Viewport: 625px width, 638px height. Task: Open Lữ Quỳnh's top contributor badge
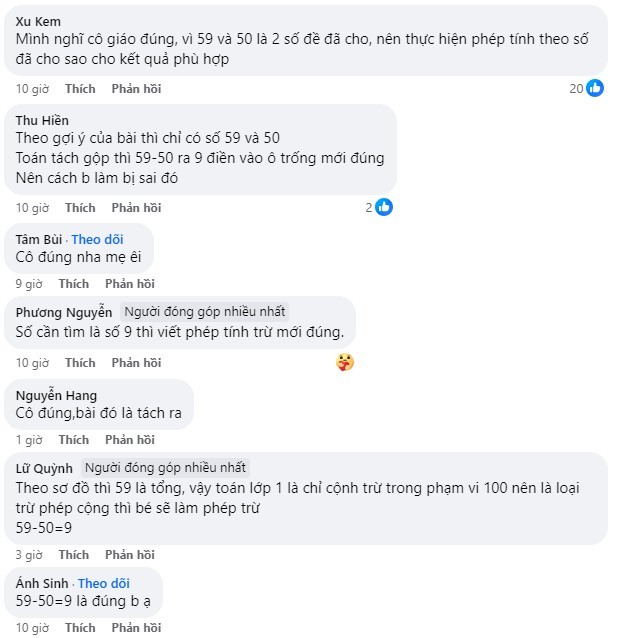pos(166,468)
